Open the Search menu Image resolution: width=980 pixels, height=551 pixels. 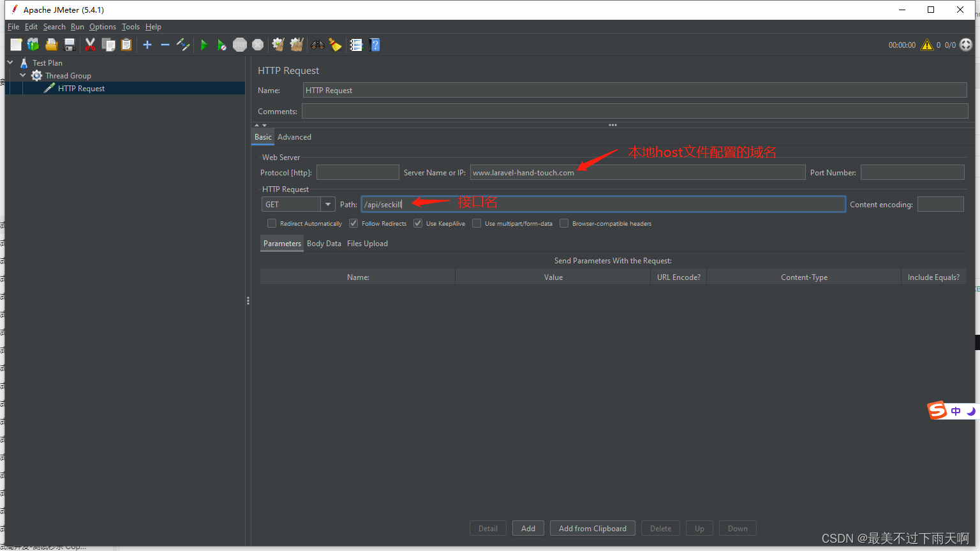pos(54,27)
